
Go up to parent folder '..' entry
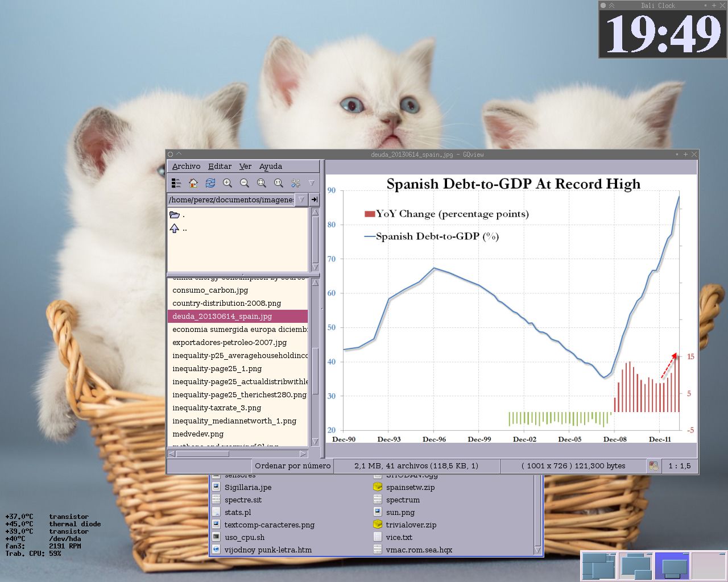pos(238,228)
